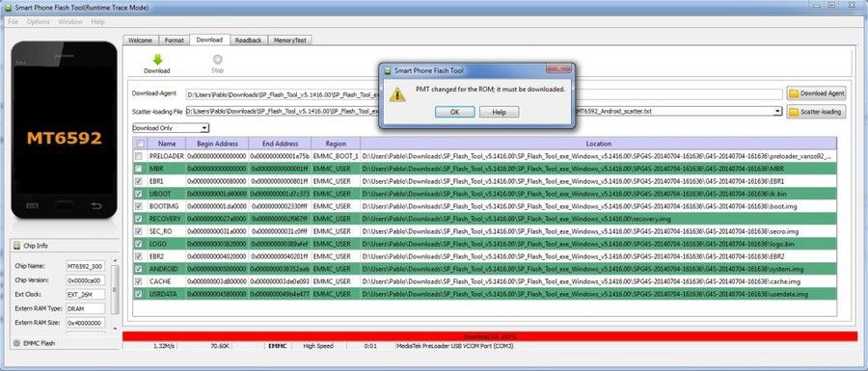
Task: Uncheck the EBR1 partition checkbox
Action: pyautogui.click(x=138, y=181)
